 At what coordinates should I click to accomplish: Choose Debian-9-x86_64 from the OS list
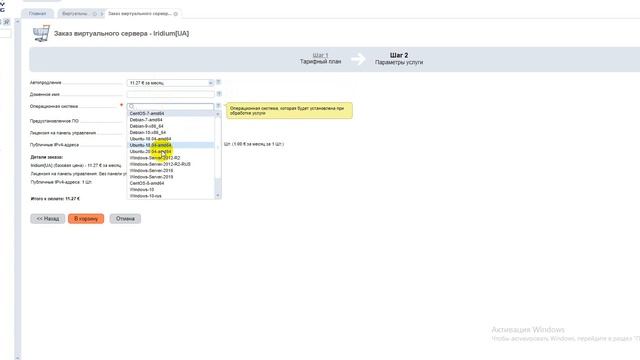tap(171, 126)
